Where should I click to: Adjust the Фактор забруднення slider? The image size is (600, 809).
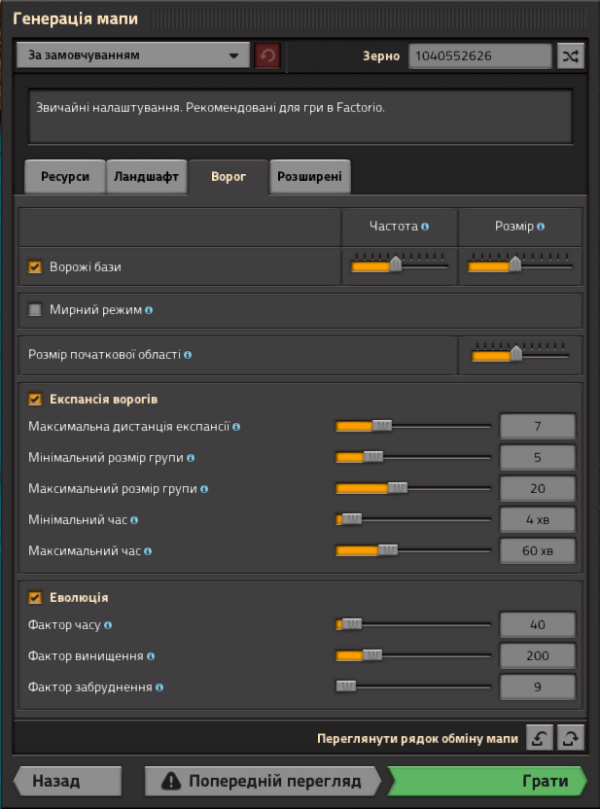point(413,686)
